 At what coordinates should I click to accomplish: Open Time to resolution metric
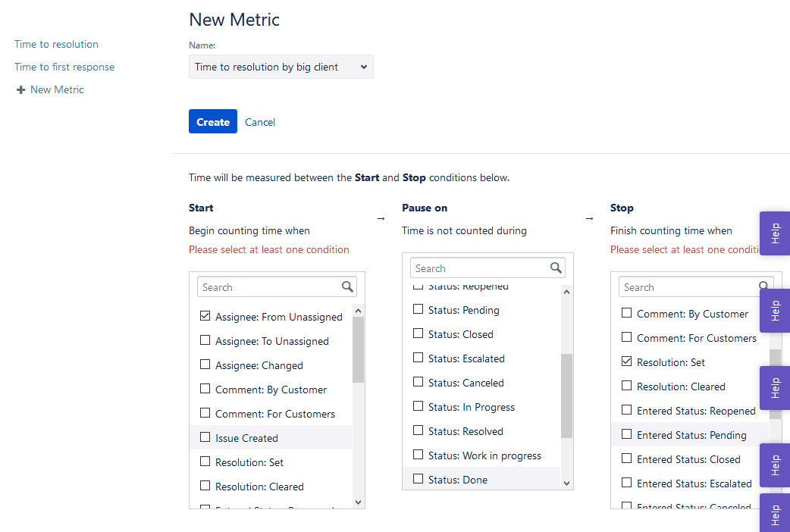56,44
